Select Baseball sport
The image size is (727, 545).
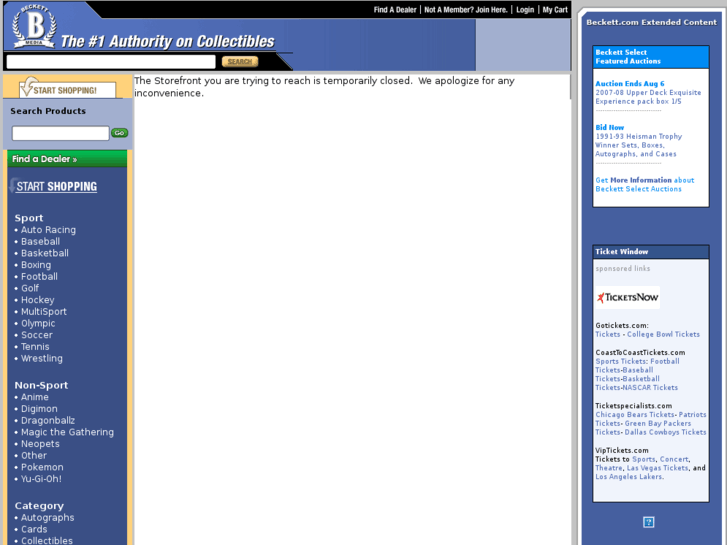tap(40, 241)
